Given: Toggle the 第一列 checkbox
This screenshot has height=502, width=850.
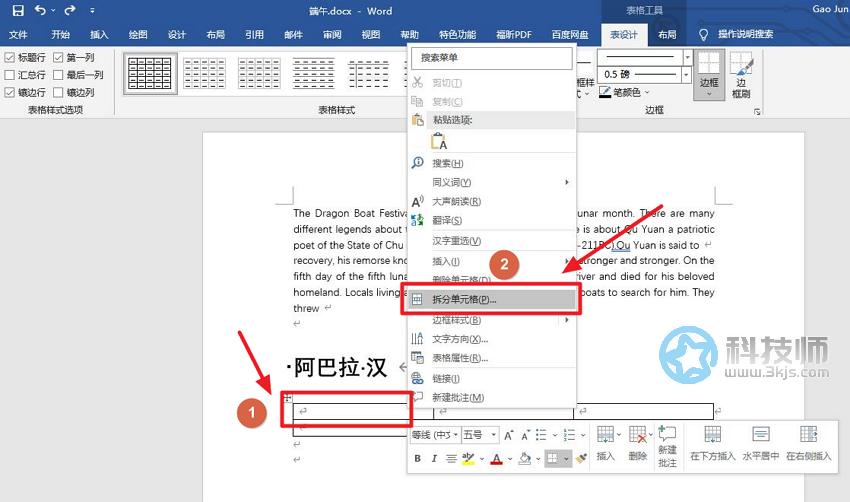Looking at the screenshot, I should point(74,57).
